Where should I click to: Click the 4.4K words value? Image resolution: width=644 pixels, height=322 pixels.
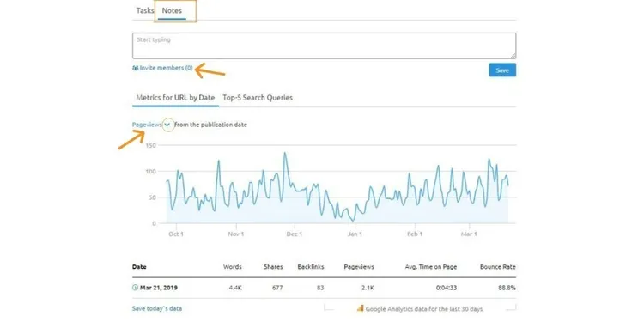pos(235,288)
